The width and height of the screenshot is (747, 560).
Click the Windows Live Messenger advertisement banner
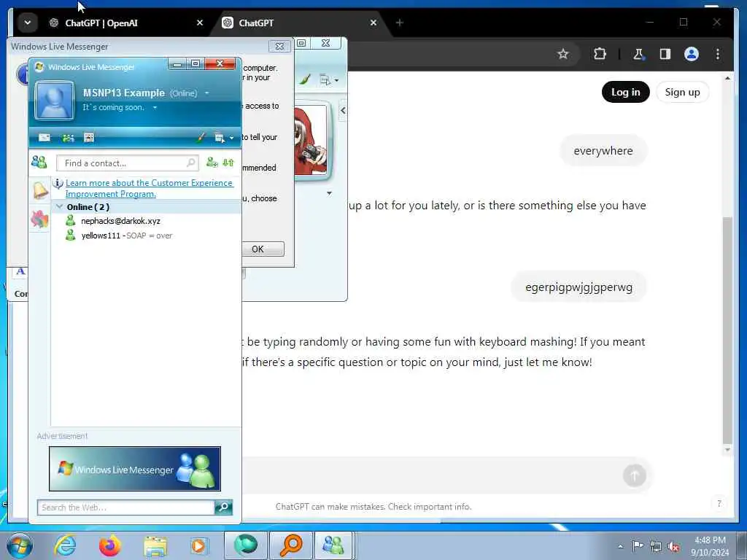135,469
